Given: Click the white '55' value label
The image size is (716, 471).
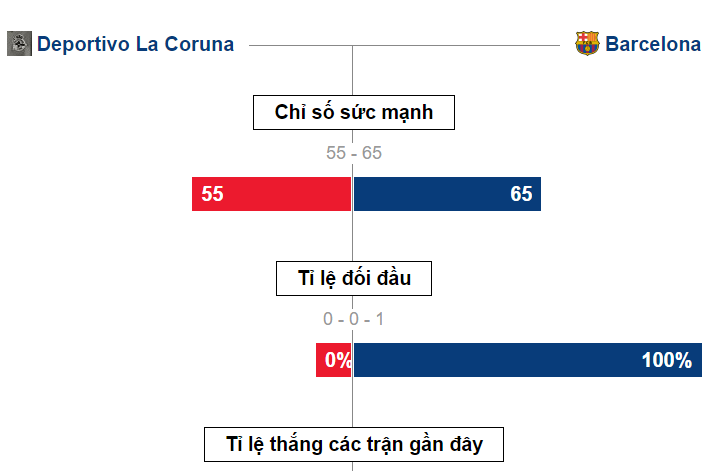Looking at the screenshot, I should coord(212,194).
